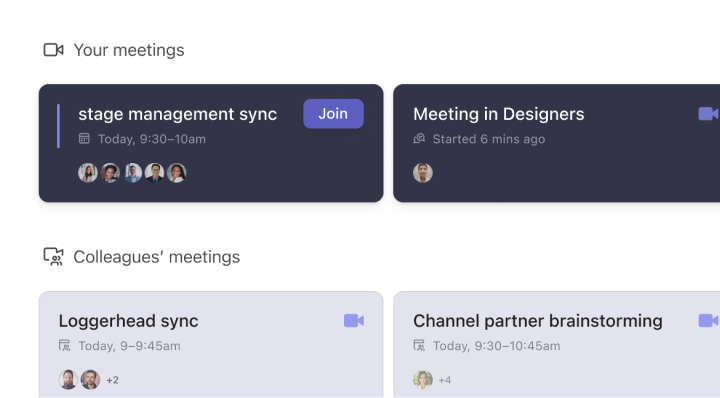Click calendar icon next to Today, 9:30–10:45am
Screen dimensions: 720x398
pyautogui.click(x=419, y=345)
